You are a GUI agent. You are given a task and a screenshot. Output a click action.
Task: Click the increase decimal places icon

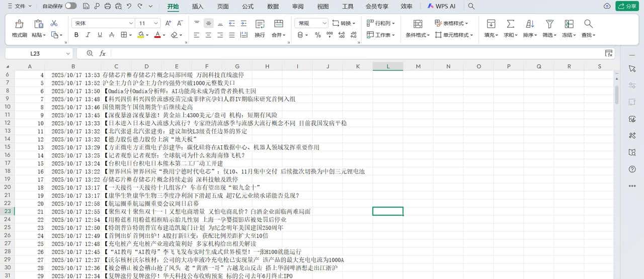pyautogui.click(x=343, y=35)
